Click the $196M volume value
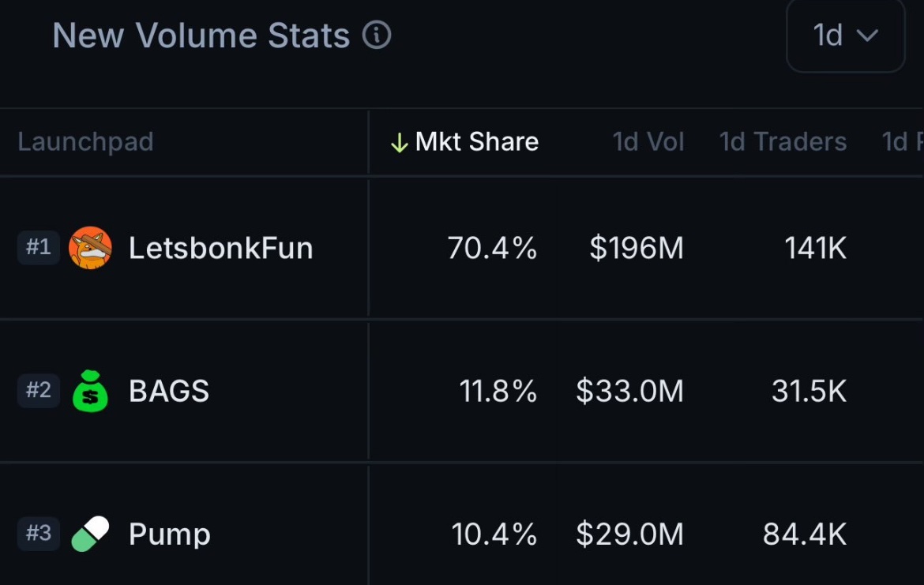 pyautogui.click(x=637, y=247)
